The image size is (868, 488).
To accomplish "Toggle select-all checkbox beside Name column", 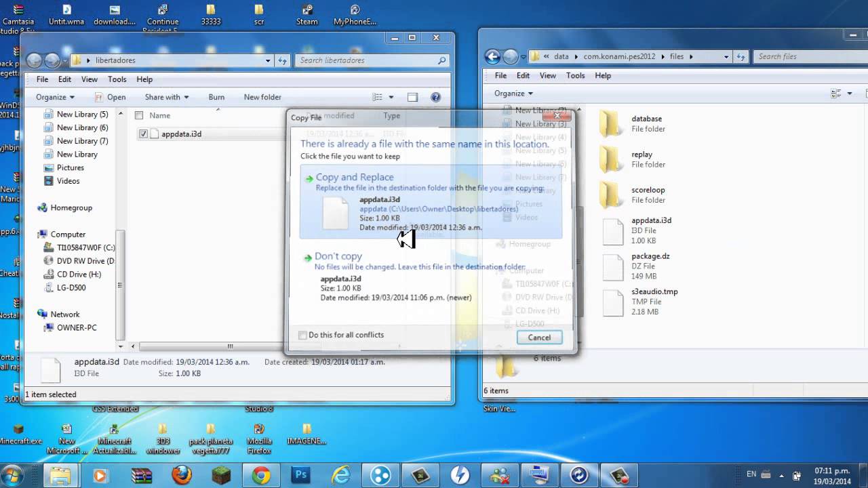I will [139, 115].
